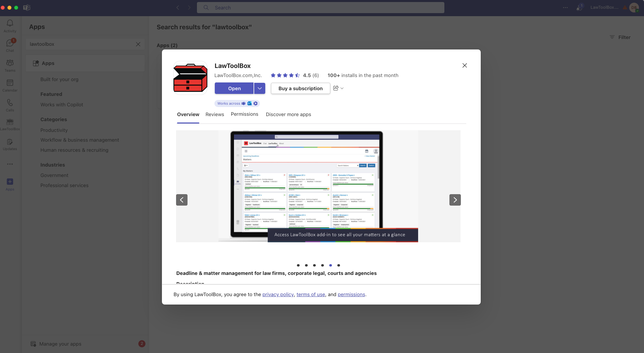Open the Discover more apps tab
Viewport: 644px width, 353px height.
click(x=289, y=114)
